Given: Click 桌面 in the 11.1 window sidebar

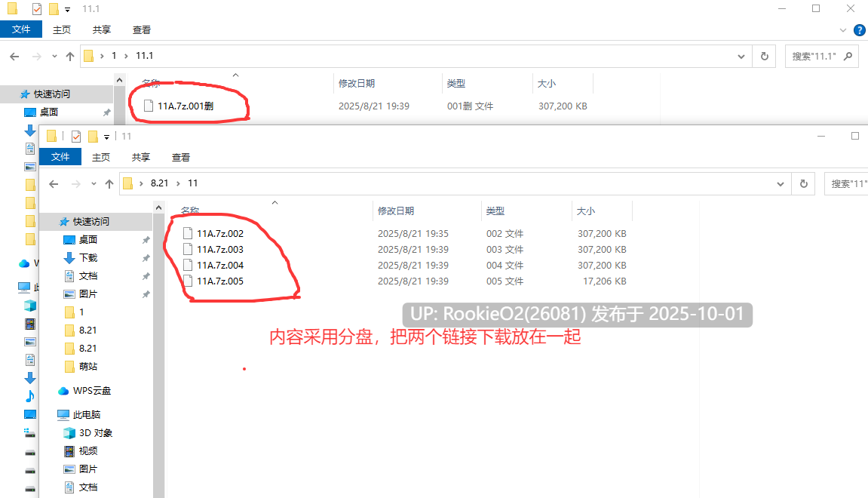Looking at the screenshot, I should coord(49,112).
